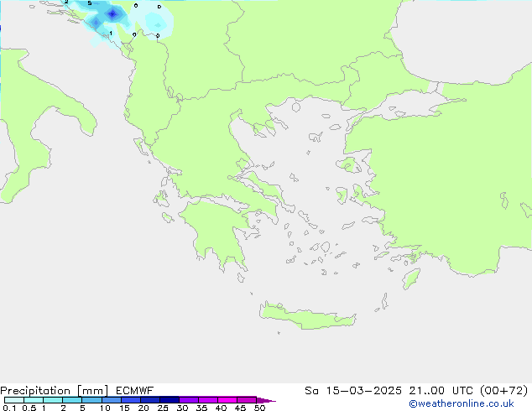This screenshot has height=411, width=532.
Task: Click the '25' legend value label
Action: [x=163, y=408]
